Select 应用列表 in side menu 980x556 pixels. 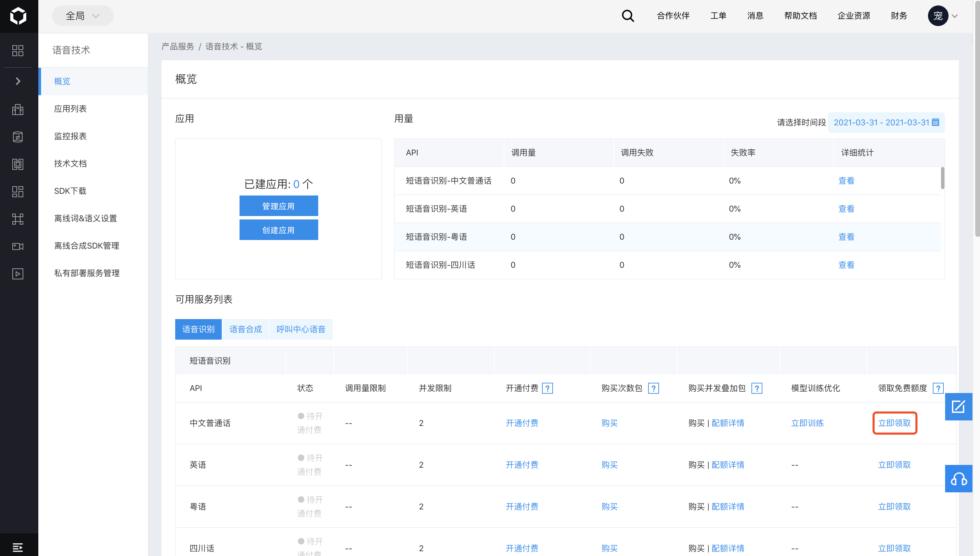click(x=93, y=109)
